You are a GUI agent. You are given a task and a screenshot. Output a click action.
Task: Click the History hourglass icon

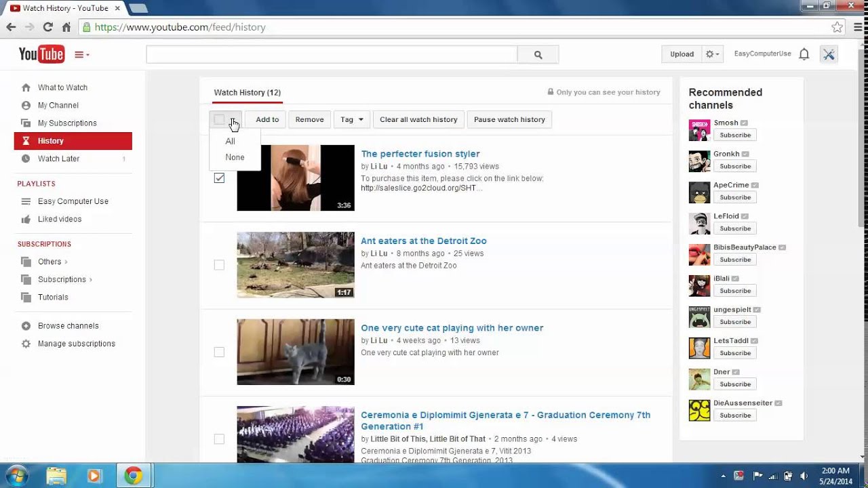point(26,141)
